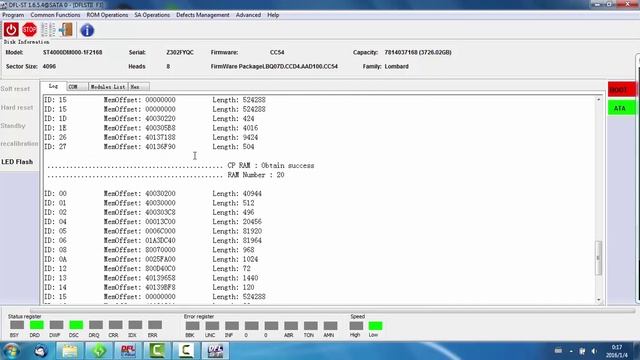This screenshot has height=360, width=640.
Task: Click the Soft reset button
Action: 15,89
